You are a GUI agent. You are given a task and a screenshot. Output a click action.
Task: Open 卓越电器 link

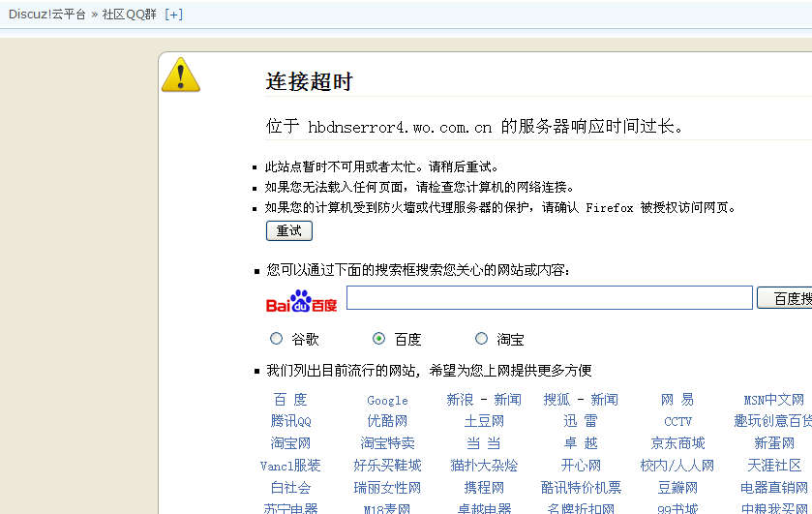[484, 509]
